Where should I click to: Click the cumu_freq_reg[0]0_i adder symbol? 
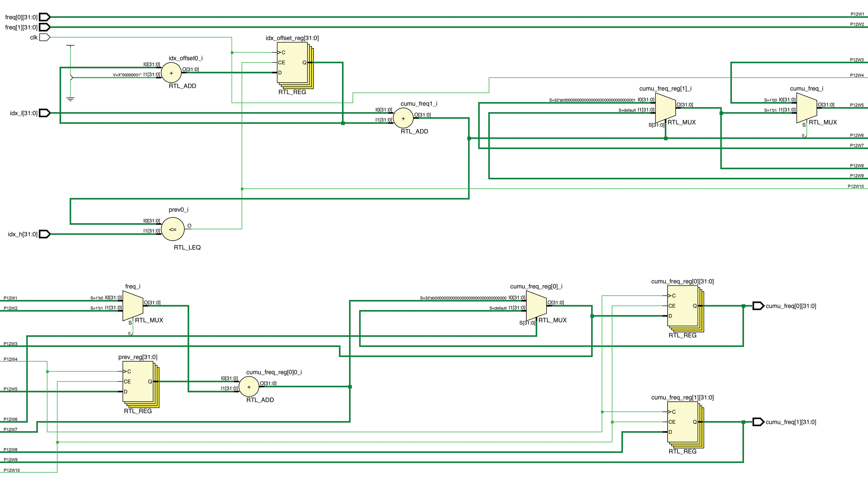tap(249, 387)
